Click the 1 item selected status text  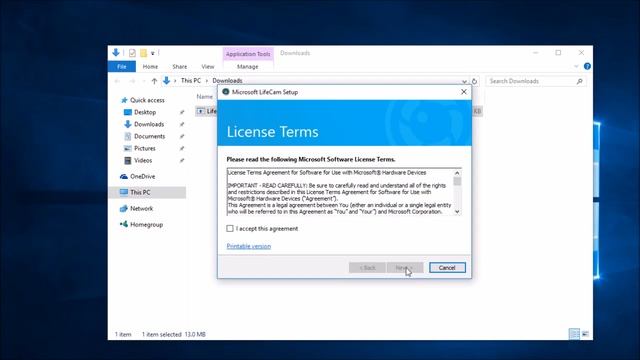[x=162, y=334]
